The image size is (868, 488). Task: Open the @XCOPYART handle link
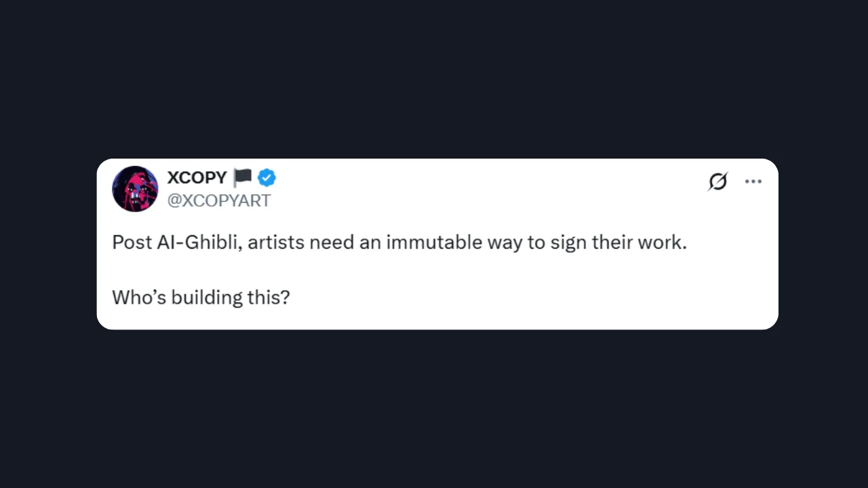pos(219,201)
